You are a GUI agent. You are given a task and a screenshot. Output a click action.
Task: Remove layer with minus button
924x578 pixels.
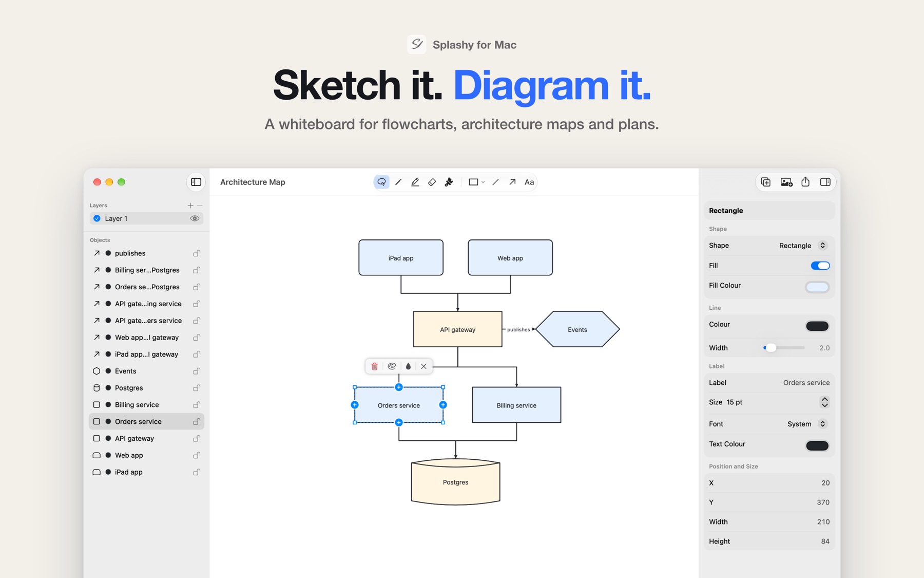pyautogui.click(x=200, y=206)
